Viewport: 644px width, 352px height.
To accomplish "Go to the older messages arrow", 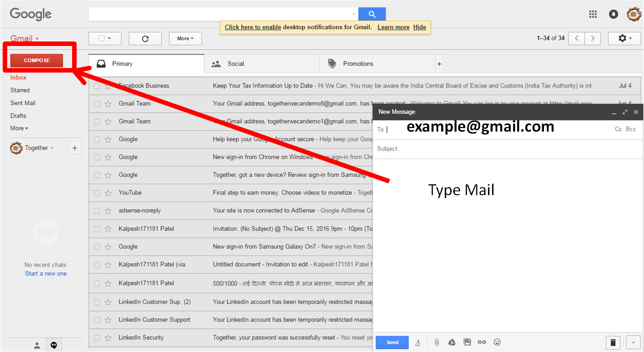I will (593, 38).
